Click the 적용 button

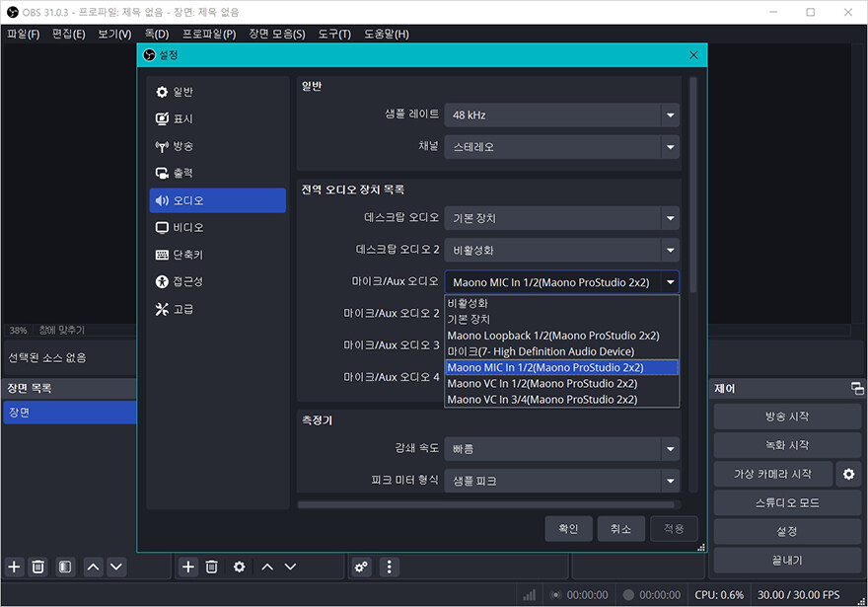(674, 529)
